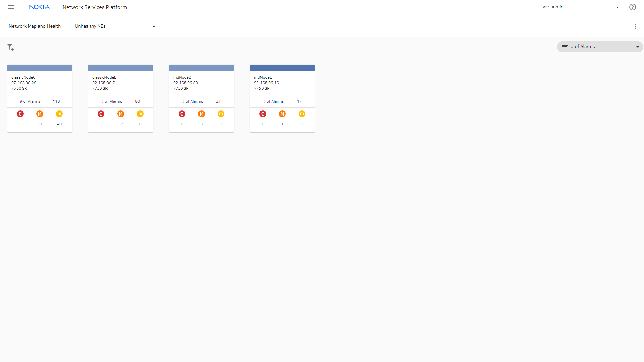Click the blue header bar of mdNodeE card
Screen dimensions: 644x362
(282, 68)
